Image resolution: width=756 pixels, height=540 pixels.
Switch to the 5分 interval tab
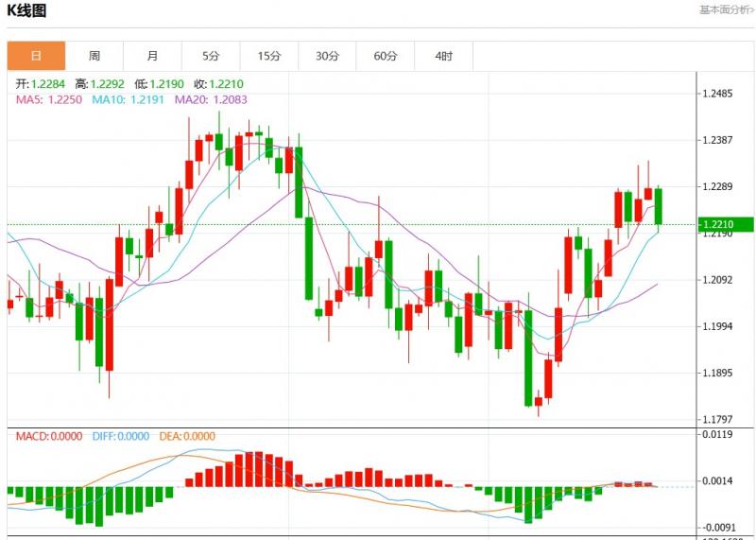coord(211,56)
